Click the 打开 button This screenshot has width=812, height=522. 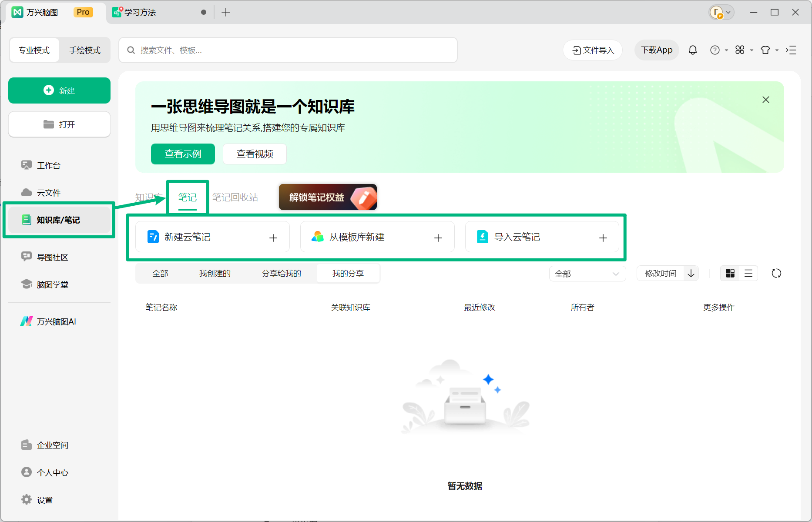point(59,124)
